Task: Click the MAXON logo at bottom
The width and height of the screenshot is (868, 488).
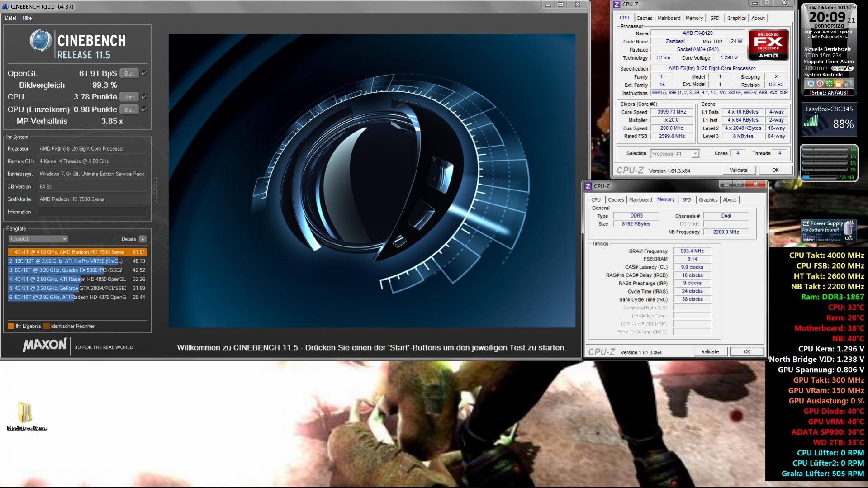Action: (x=45, y=346)
